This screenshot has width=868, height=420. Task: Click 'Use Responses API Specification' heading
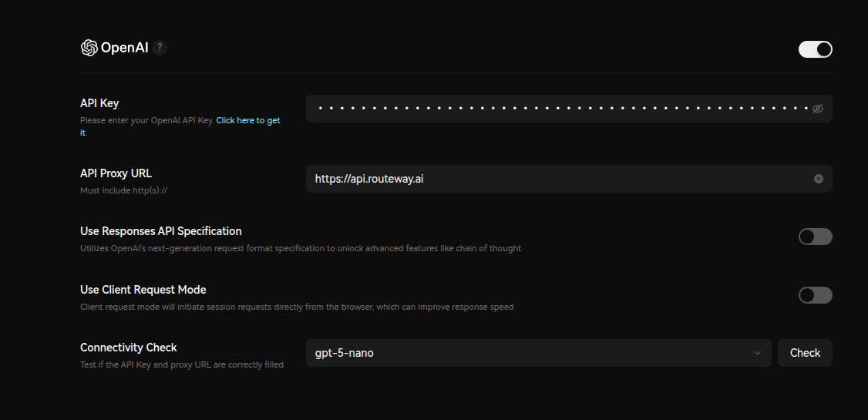point(161,231)
